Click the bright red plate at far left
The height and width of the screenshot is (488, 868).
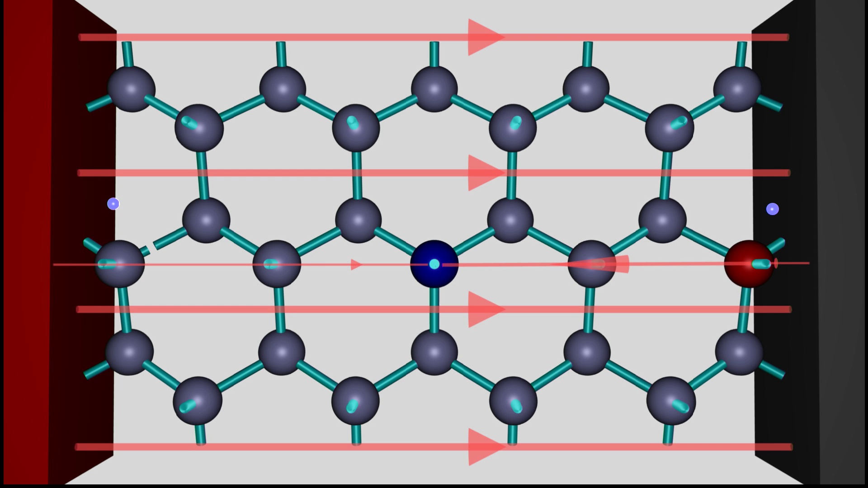[26, 244]
